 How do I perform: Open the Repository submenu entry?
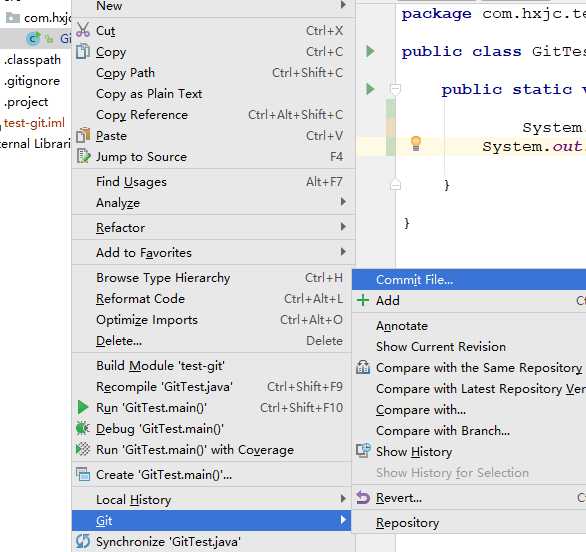[x=469, y=522]
